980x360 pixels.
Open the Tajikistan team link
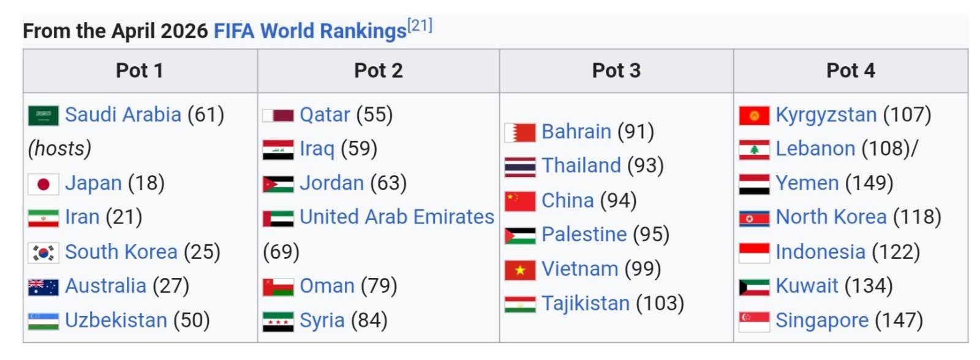[x=585, y=303]
